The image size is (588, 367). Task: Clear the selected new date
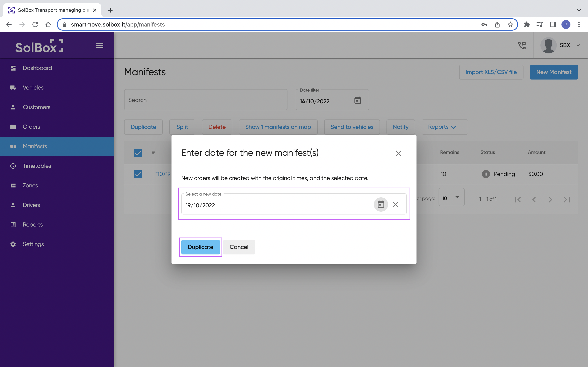395,205
